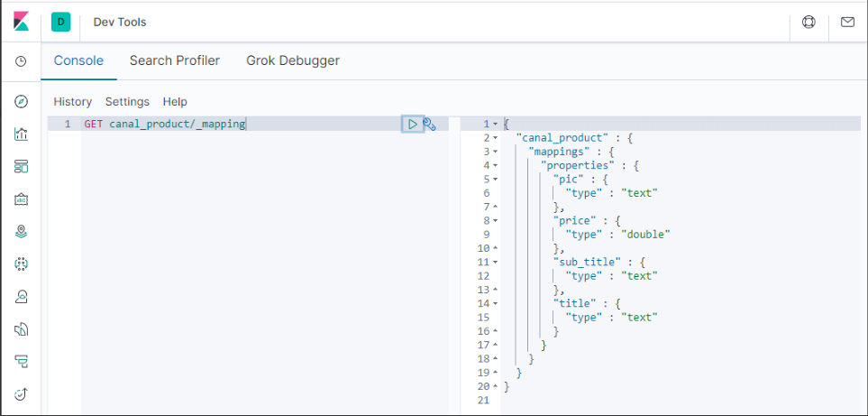The width and height of the screenshot is (868, 416).
Task: Click the "double" value in response
Action: [645, 235]
